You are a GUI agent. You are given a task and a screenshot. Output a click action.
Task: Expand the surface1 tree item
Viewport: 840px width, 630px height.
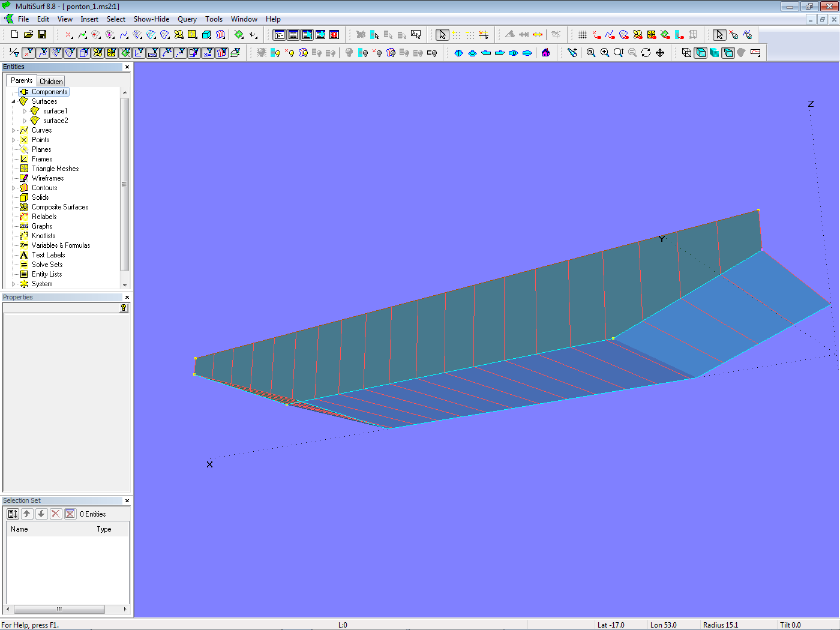point(25,111)
